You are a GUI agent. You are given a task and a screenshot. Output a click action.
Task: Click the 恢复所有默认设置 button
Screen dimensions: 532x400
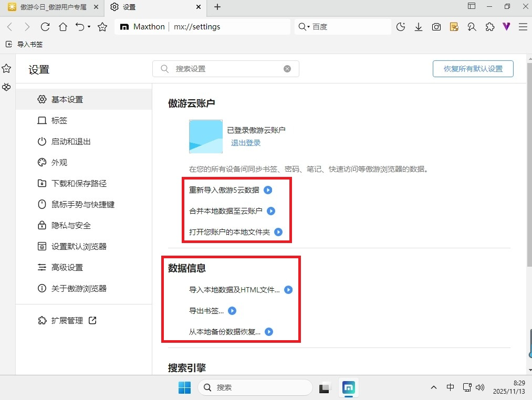point(472,69)
